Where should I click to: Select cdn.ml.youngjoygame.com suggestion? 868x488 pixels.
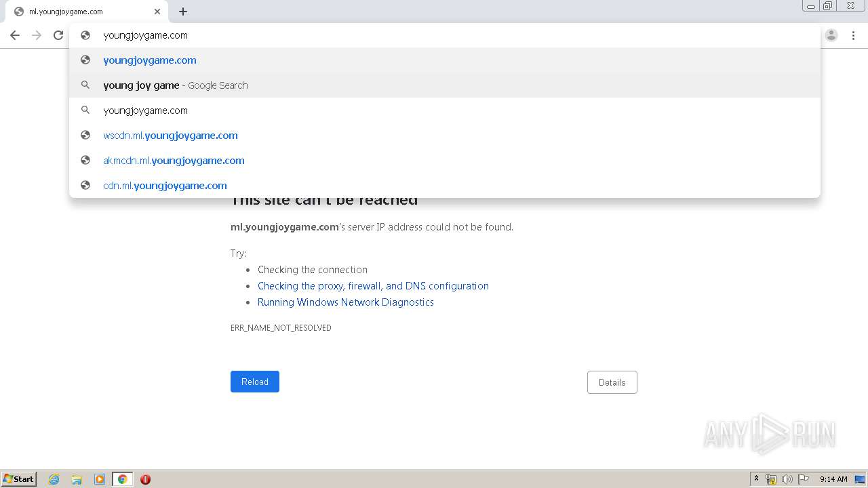tap(445, 186)
